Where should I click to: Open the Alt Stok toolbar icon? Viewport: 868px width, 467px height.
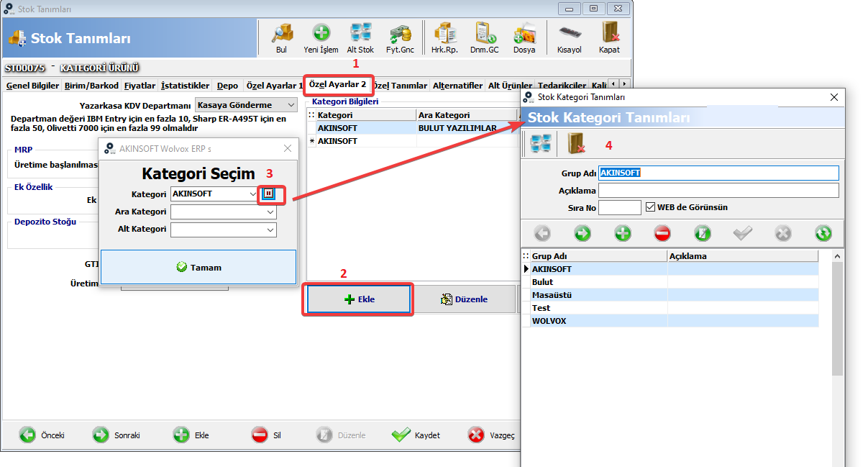tap(360, 37)
